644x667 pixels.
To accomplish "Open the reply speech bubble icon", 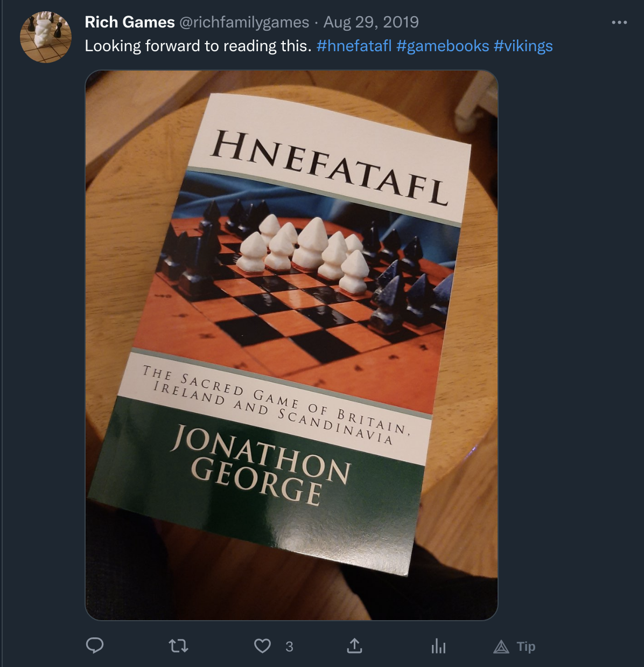I will click(x=95, y=645).
